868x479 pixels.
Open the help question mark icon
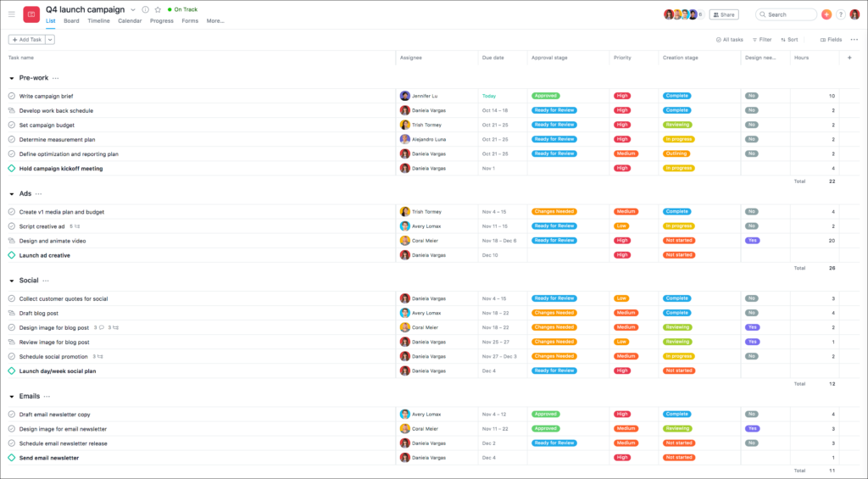pos(840,14)
